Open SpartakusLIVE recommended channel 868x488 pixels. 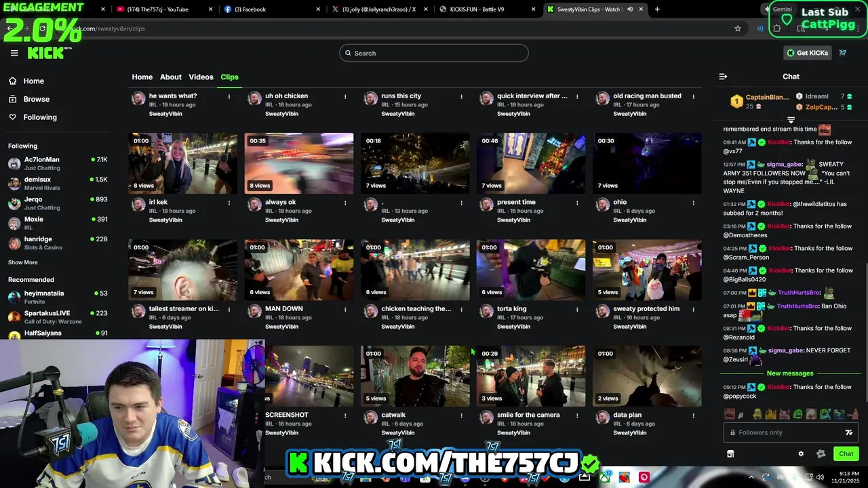click(x=58, y=317)
